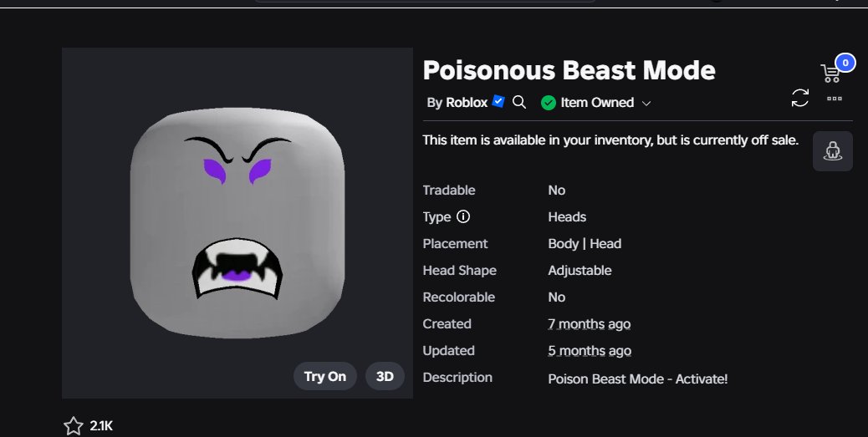Image resolution: width=868 pixels, height=437 pixels.
Task: Expand the Item Owned chevron dropdown
Action: 646,104
